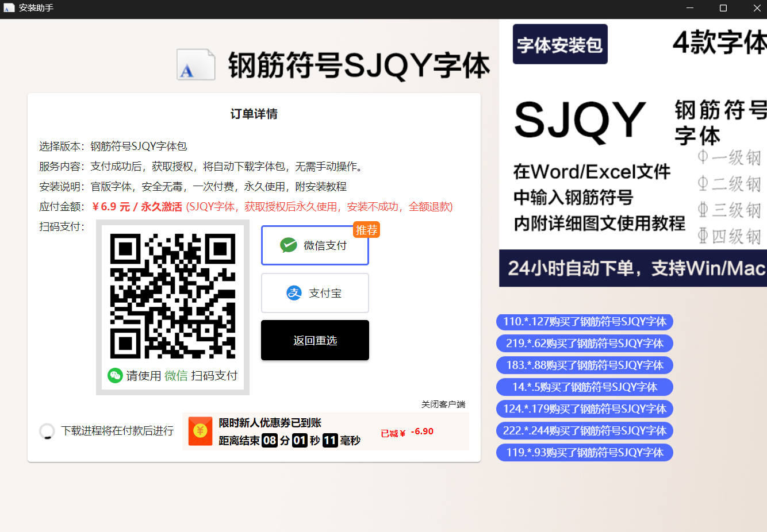Screen dimensions: 767x532
Task: Click purchase notice 219.*.62购买了钢筋符号SJQY字体
Action: [x=585, y=344]
